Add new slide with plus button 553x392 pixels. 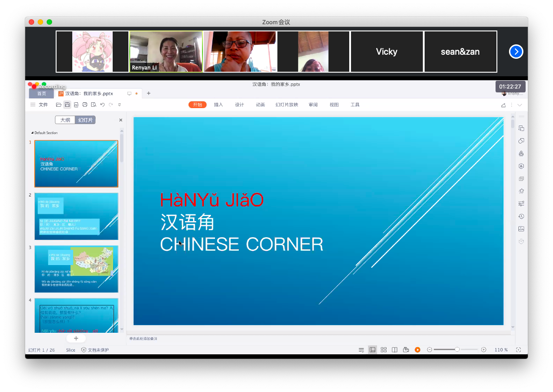coord(76,338)
